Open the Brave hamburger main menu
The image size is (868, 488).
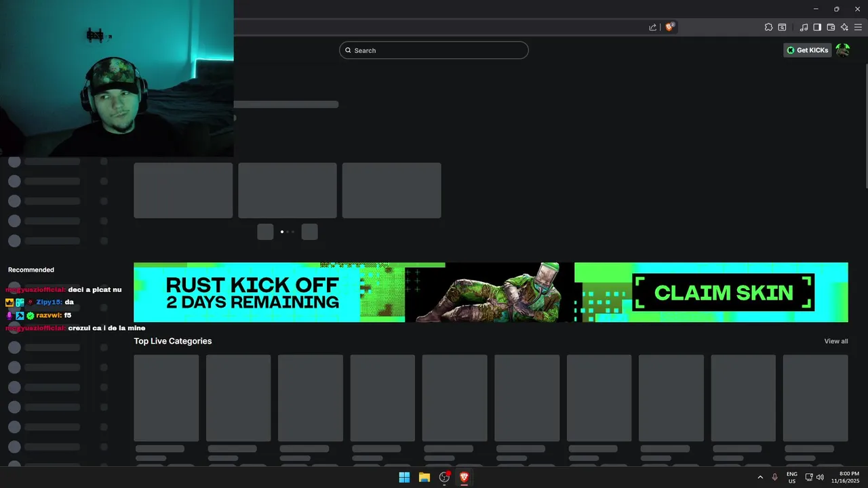coord(858,27)
